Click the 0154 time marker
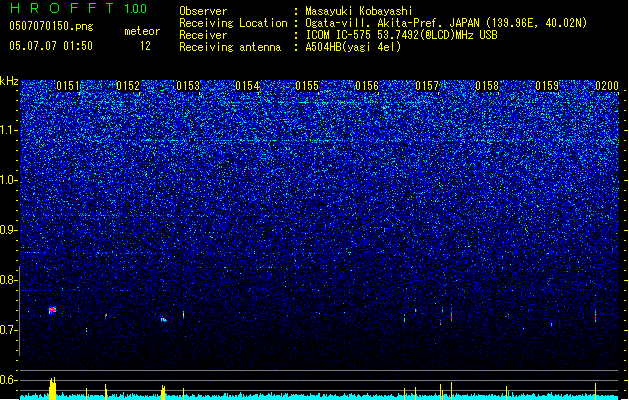This screenshot has width=629, height=400. (248, 86)
